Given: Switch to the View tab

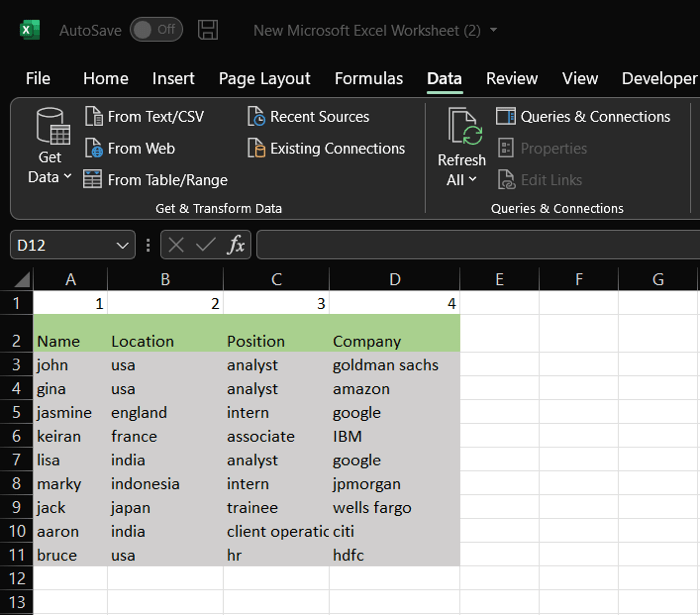Looking at the screenshot, I should point(579,79).
